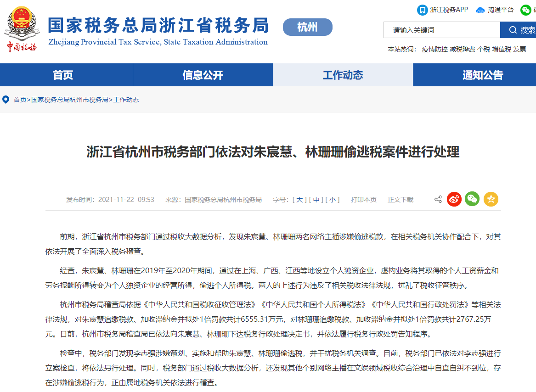Select hot word 减税降费
536x392 pixels.
(462, 49)
